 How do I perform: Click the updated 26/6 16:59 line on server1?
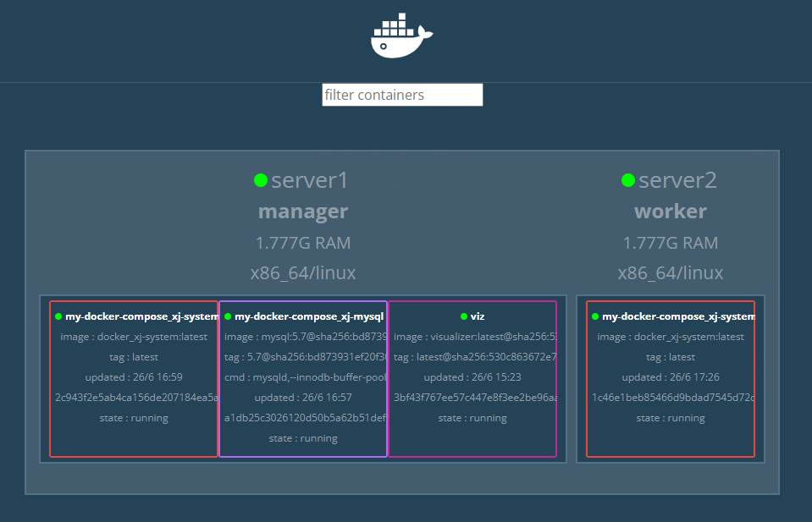click(134, 377)
